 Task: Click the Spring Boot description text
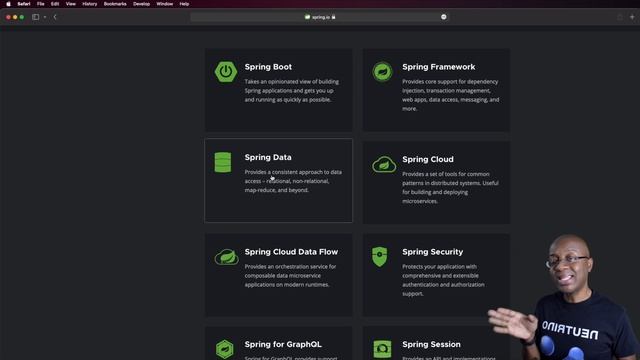coord(291,91)
